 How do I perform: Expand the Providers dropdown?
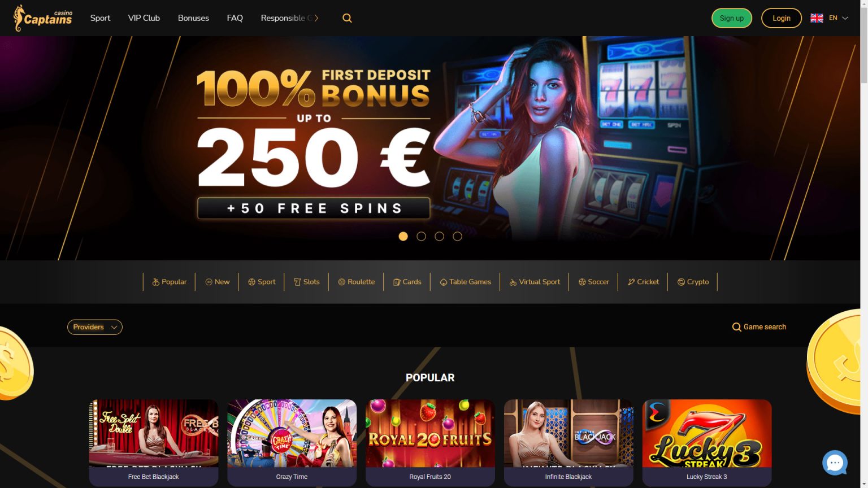pyautogui.click(x=95, y=327)
